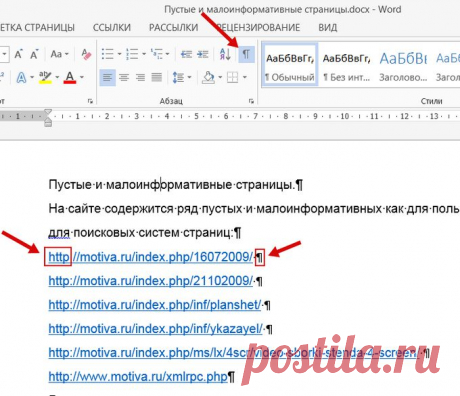Switch to РЕЦЕНЗИРОВАНИЕ tab
460x396 pixels.
pyautogui.click(x=258, y=27)
